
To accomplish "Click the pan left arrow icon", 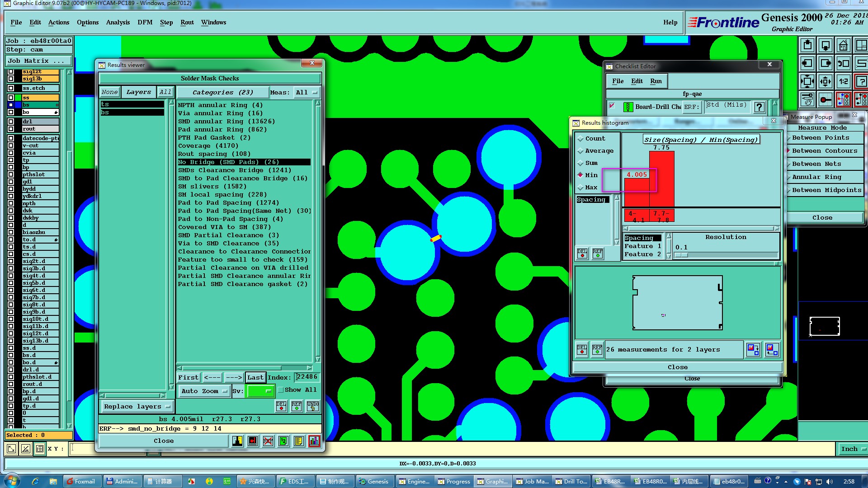I will pyautogui.click(x=807, y=63).
